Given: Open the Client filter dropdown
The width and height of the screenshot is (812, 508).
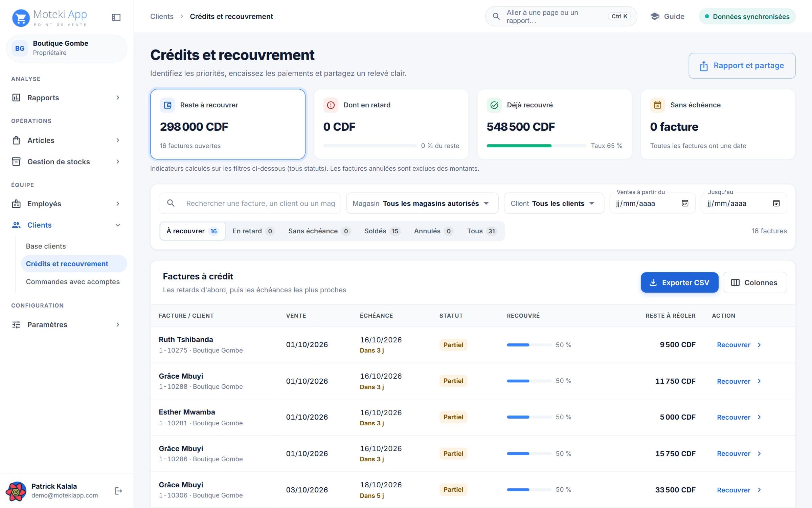Looking at the screenshot, I should [x=554, y=203].
